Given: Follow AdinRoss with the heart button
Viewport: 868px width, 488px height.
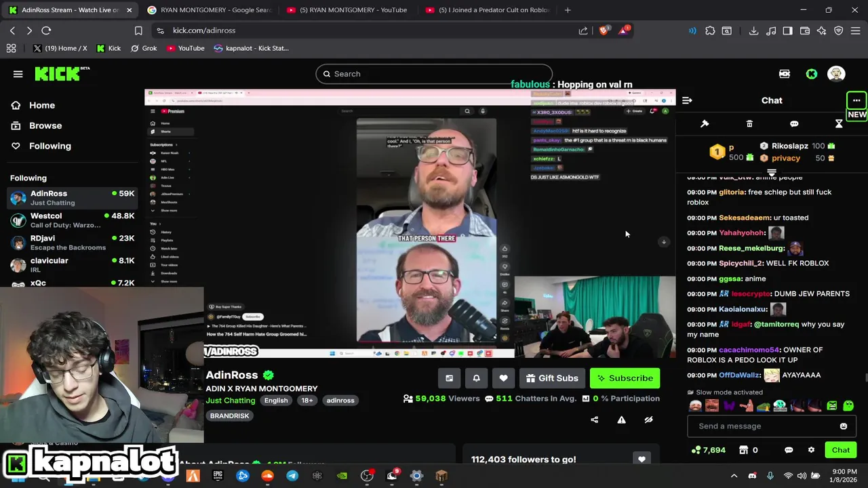Looking at the screenshot, I should 503,378.
